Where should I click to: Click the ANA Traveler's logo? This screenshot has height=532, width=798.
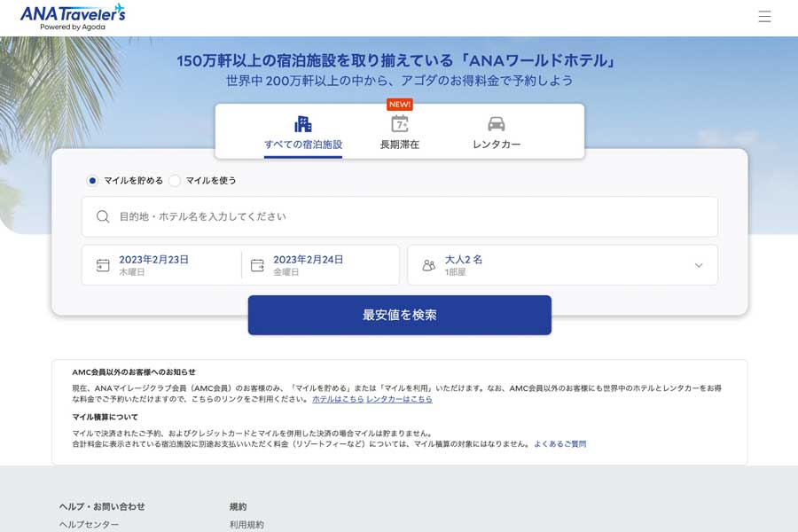coord(73,17)
